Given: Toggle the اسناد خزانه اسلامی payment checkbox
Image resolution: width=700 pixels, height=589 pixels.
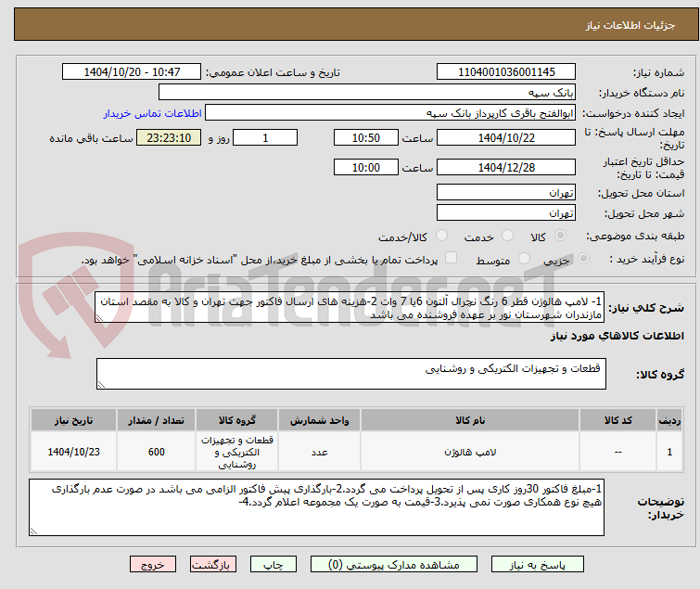Looking at the screenshot, I should point(452,258).
